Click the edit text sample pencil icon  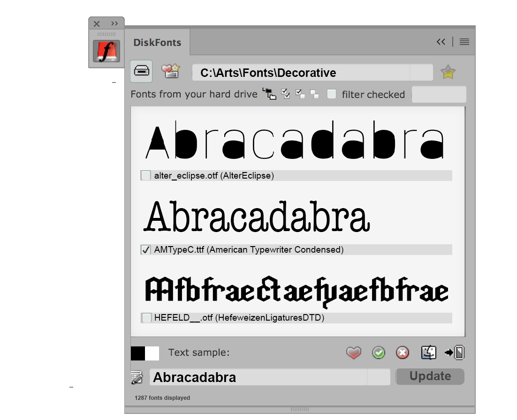click(137, 377)
